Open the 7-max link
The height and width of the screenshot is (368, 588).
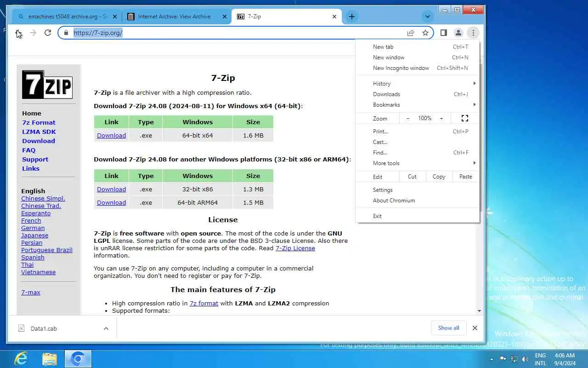(31, 292)
